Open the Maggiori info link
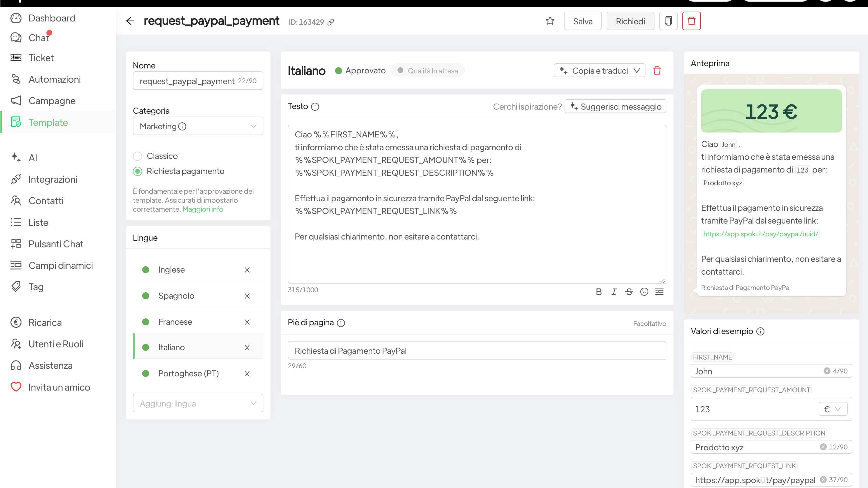 pyautogui.click(x=202, y=209)
